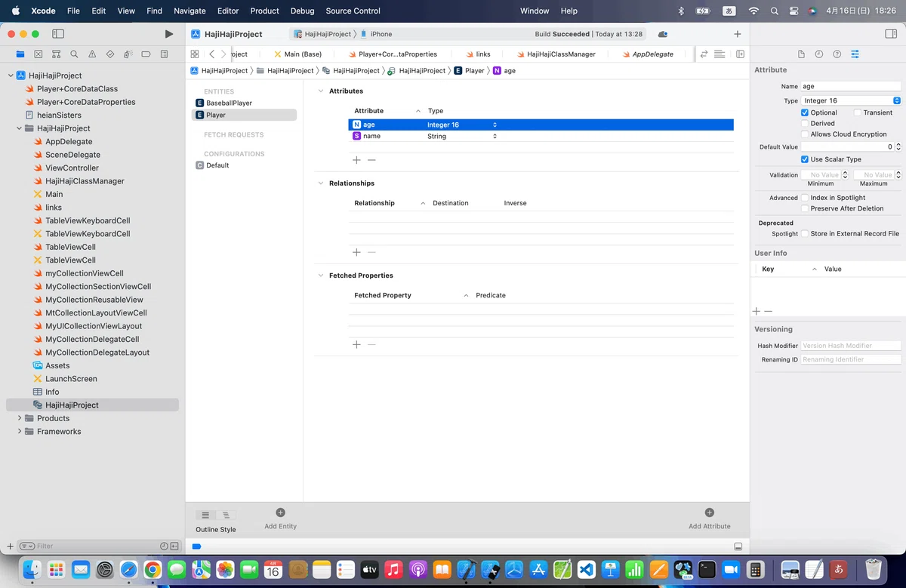The width and height of the screenshot is (906, 588).
Task: Click the add editor split icon
Action: (741, 54)
